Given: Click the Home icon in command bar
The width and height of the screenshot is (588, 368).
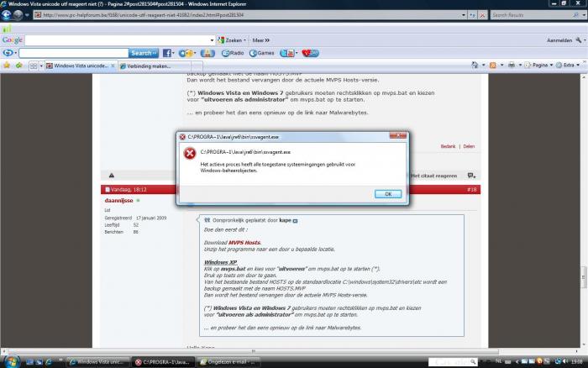Looking at the screenshot, I should pos(475,65).
